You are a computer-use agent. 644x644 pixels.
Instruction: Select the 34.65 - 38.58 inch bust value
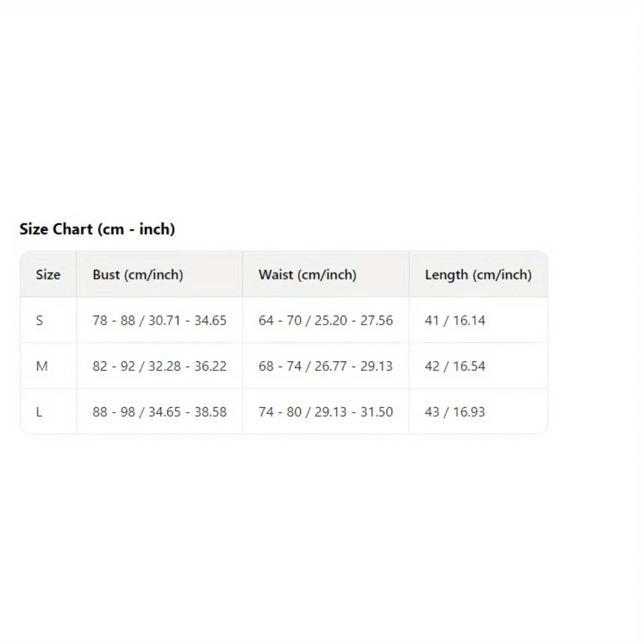pos(187,412)
